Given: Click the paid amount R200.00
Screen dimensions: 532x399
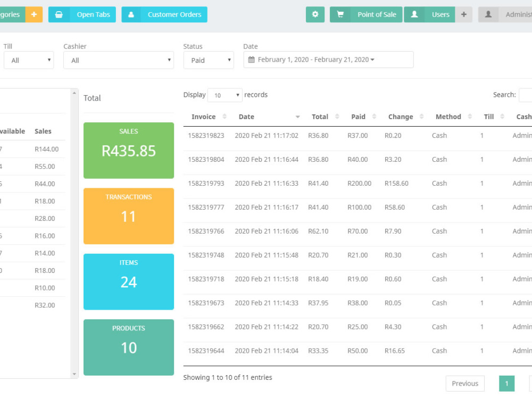Looking at the screenshot, I should pos(359,183).
